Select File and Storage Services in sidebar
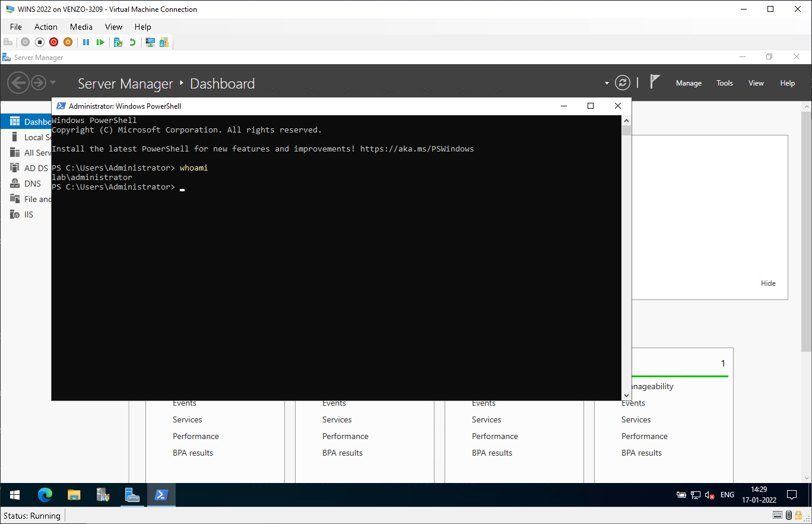The image size is (812, 524). pos(26,198)
